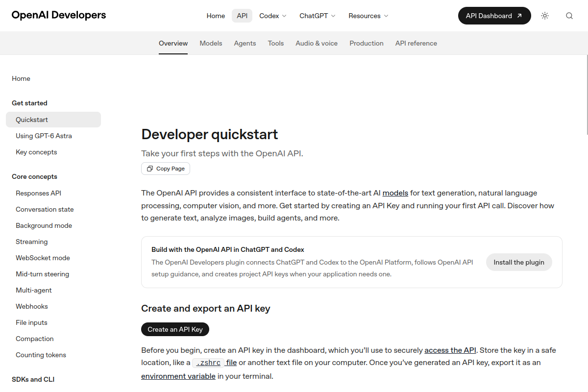Click the SDKs and CLI section heading
The image size is (588, 392).
tap(33, 379)
